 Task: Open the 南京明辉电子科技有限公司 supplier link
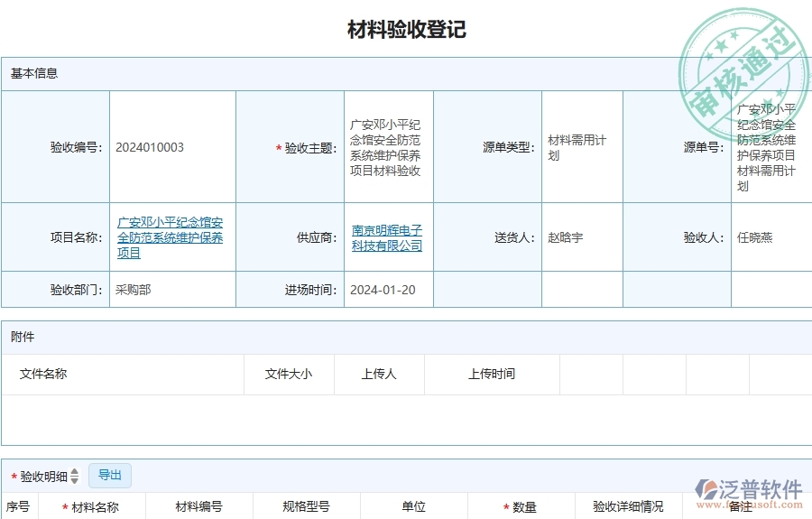pos(387,237)
